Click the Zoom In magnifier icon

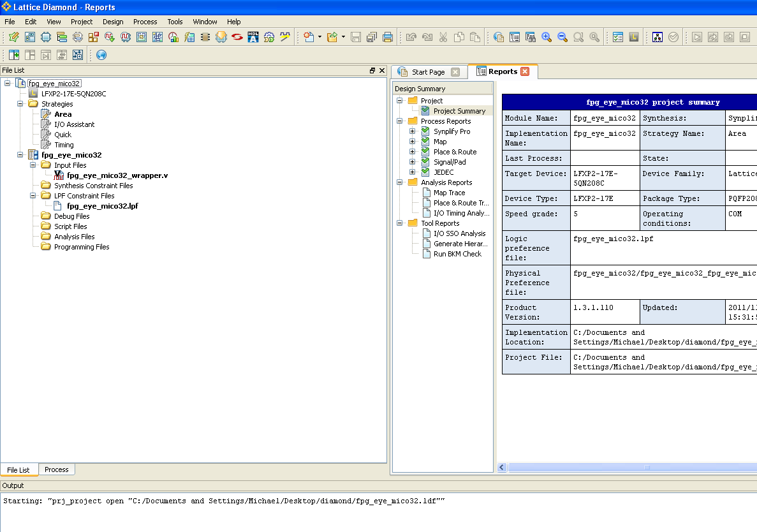click(547, 37)
